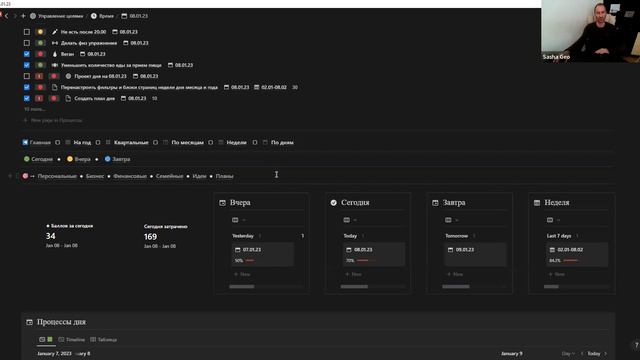Open the 02.01-08.02 card in Неделя
Viewport: 640px width, 360px height.
click(x=577, y=254)
